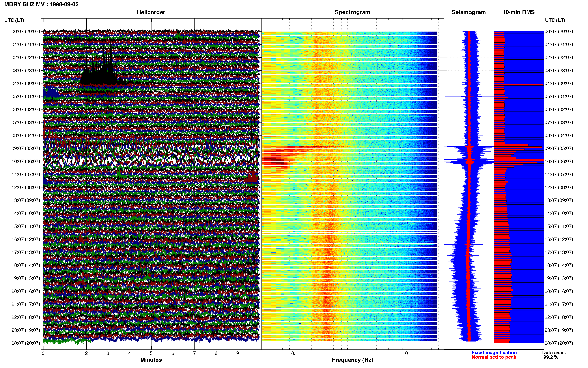
Task: Click the right time label 09:07 (05:07)
Action: click(559, 148)
